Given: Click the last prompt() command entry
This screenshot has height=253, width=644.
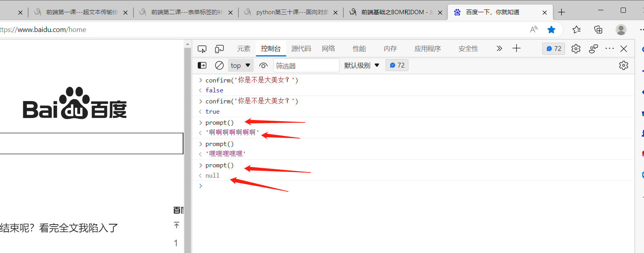Looking at the screenshot, I should coord(219,165).
